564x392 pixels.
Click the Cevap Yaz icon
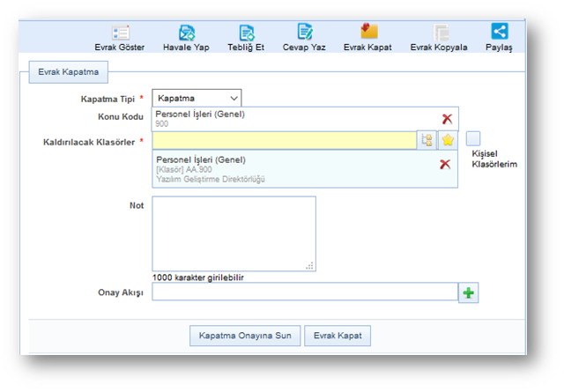point(304,33)
